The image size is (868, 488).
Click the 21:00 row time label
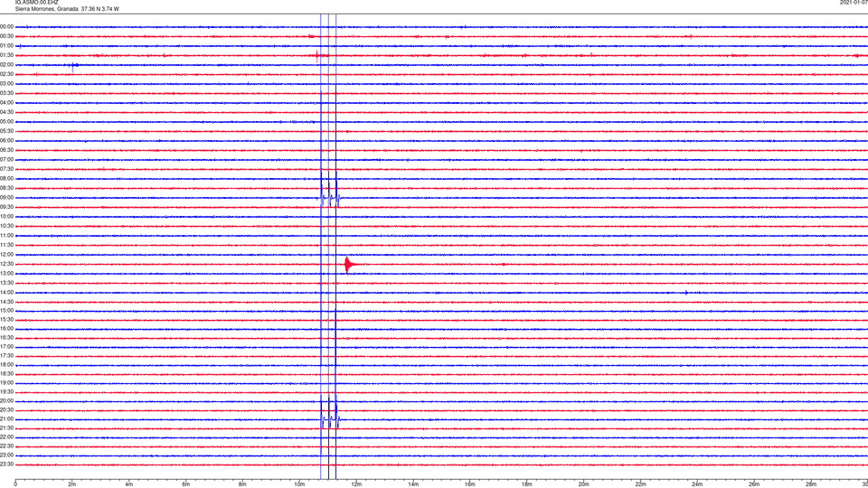tap(6, 418)
